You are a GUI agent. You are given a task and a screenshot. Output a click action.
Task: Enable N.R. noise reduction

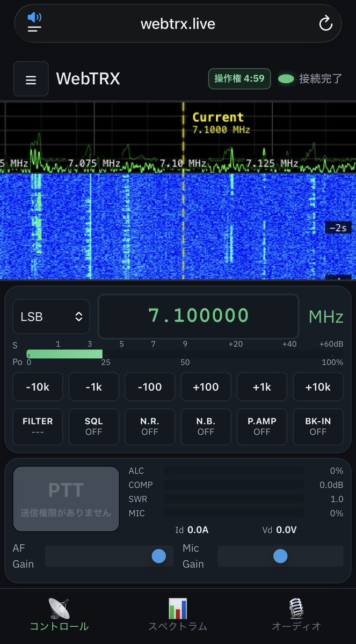pos(150,427)
